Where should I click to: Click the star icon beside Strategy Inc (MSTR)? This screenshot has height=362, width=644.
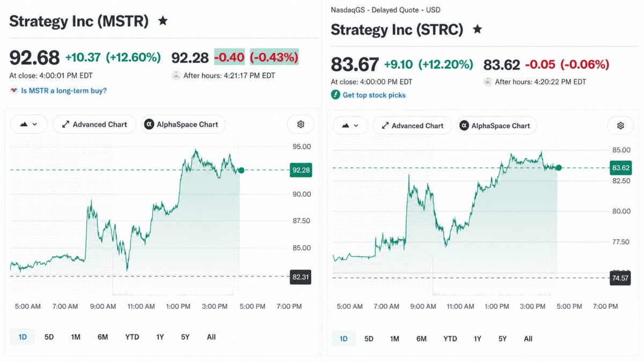[163, 21]
